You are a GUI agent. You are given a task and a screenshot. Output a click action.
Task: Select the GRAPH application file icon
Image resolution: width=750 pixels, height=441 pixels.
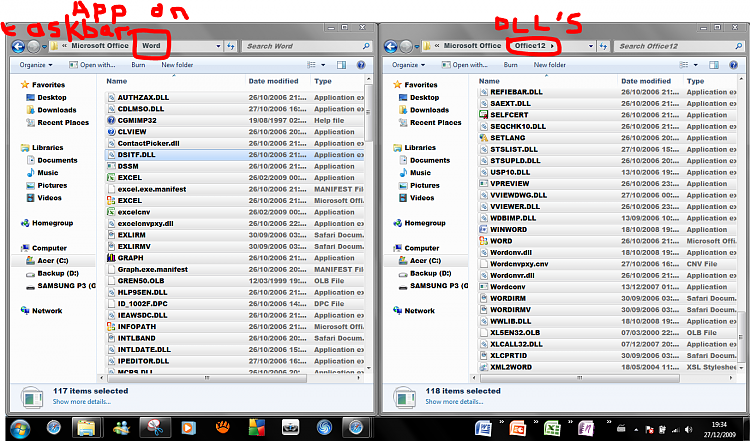click(x=111, y=258)
